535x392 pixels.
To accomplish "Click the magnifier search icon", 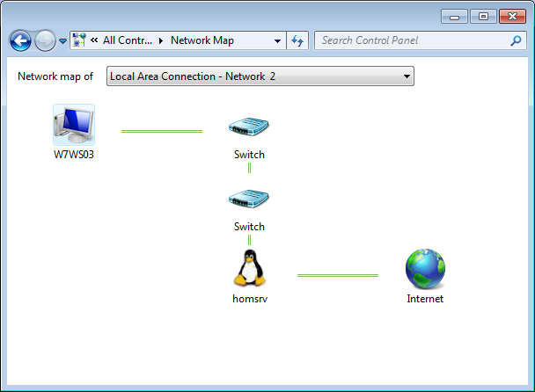I will tap(517, 40).
